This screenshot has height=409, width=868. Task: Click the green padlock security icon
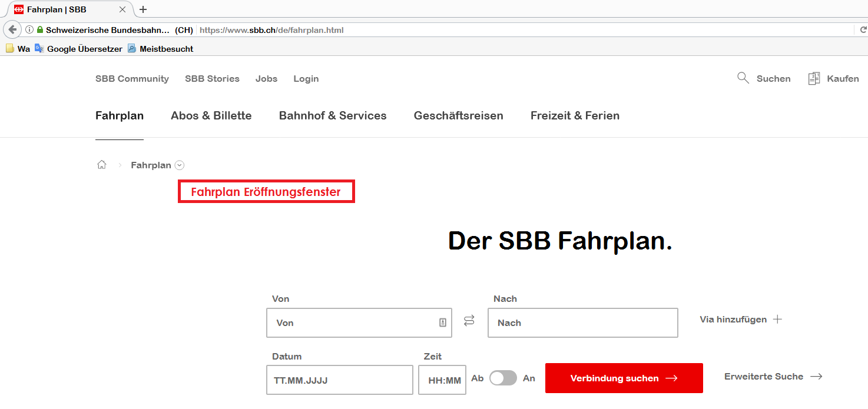click(x=40, y=29)
